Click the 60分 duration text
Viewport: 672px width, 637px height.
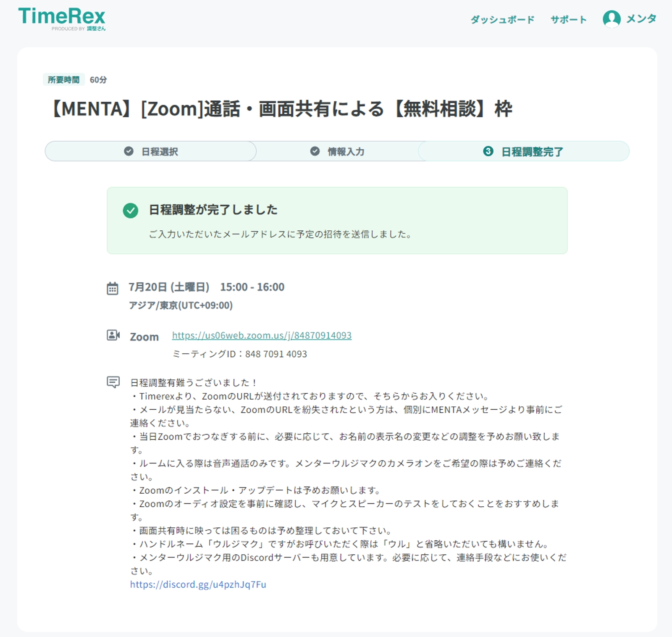point(98,79)
